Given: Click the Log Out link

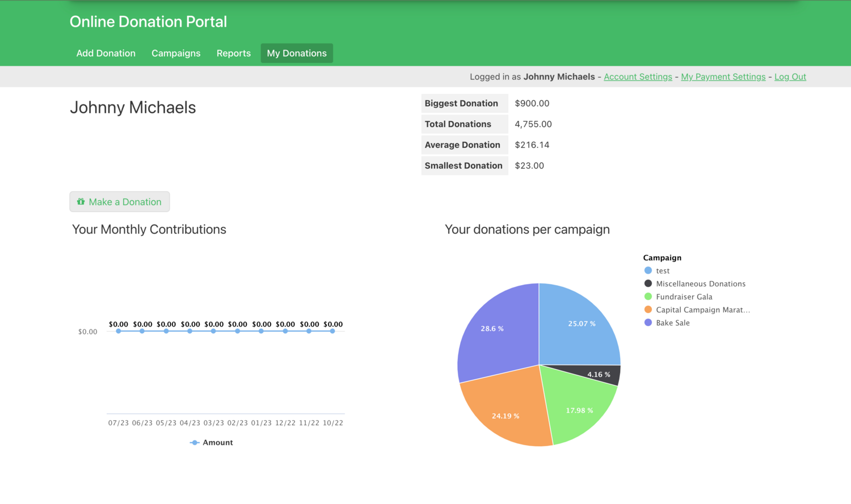Looking at the screenshot, I should coord(790,77).
